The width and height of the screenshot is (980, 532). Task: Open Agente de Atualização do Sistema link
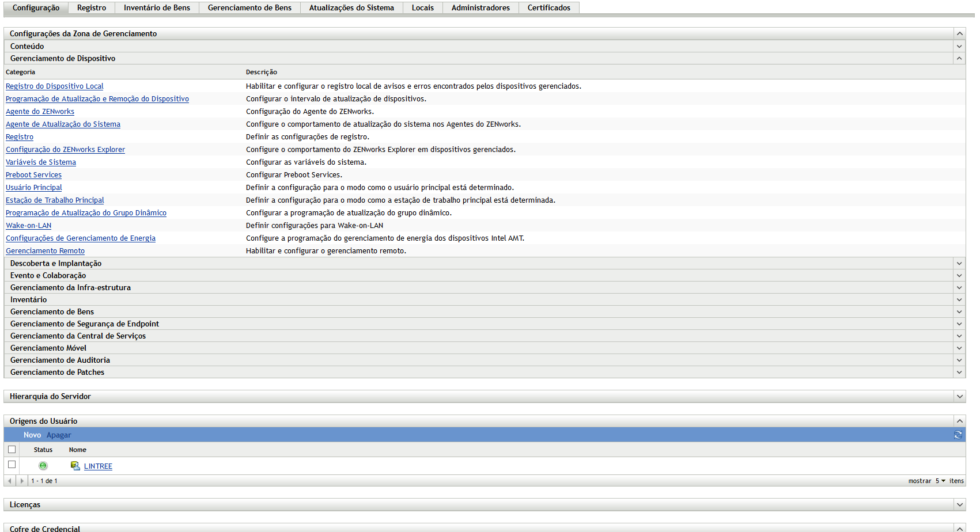tap(63, 124)
